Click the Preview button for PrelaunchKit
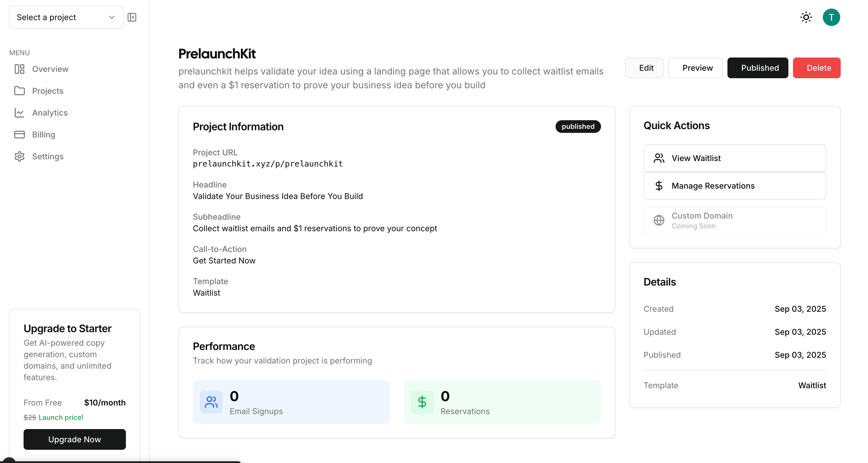 tap(696, 68)
